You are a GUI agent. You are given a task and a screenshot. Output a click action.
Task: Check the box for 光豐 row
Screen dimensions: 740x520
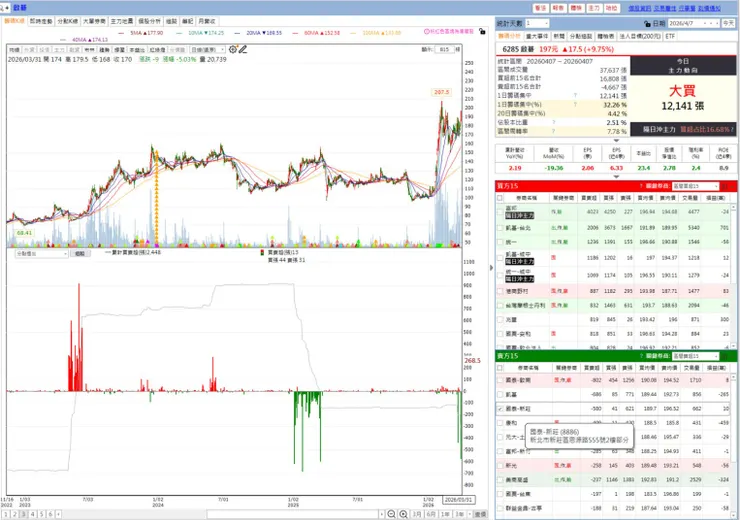[x=500, y=319]
